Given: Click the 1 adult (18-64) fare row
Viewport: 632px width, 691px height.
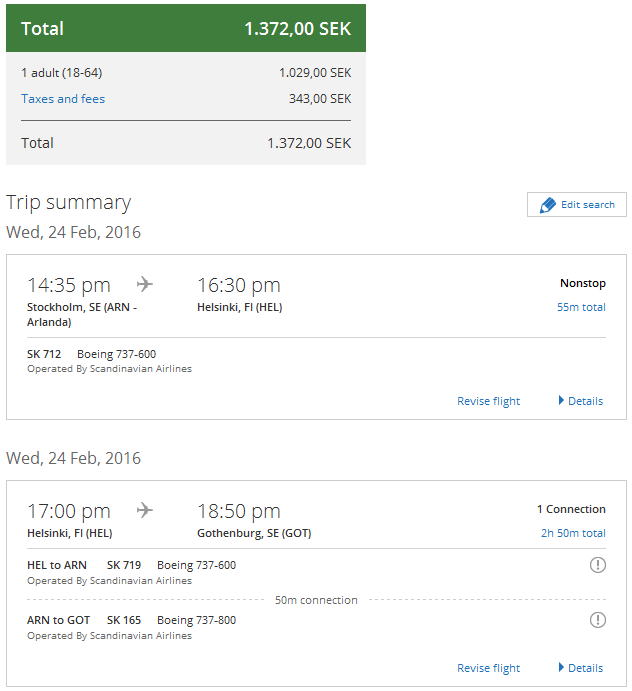Looking at the screenshot, I should [x=62, y=73].
